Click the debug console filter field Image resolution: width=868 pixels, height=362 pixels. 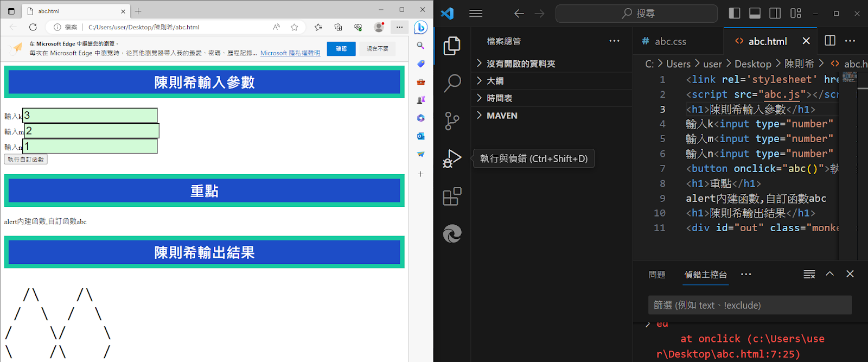point(750,305)
